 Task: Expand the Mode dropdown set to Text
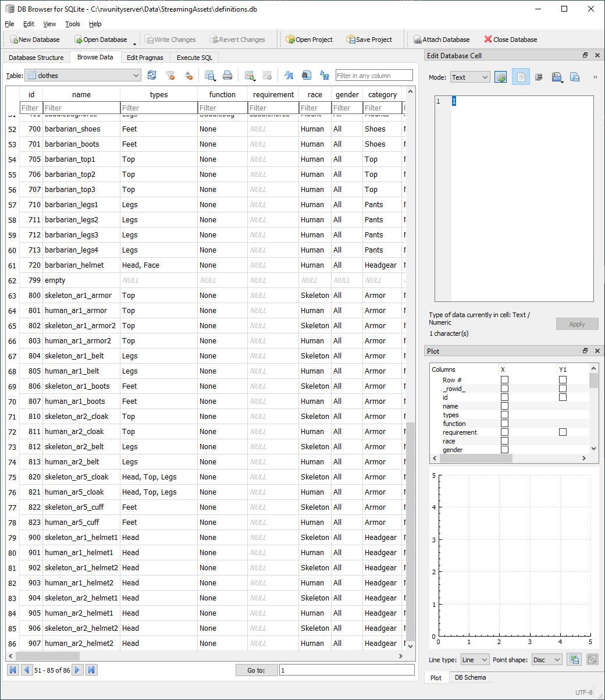[x=470, y=77]
